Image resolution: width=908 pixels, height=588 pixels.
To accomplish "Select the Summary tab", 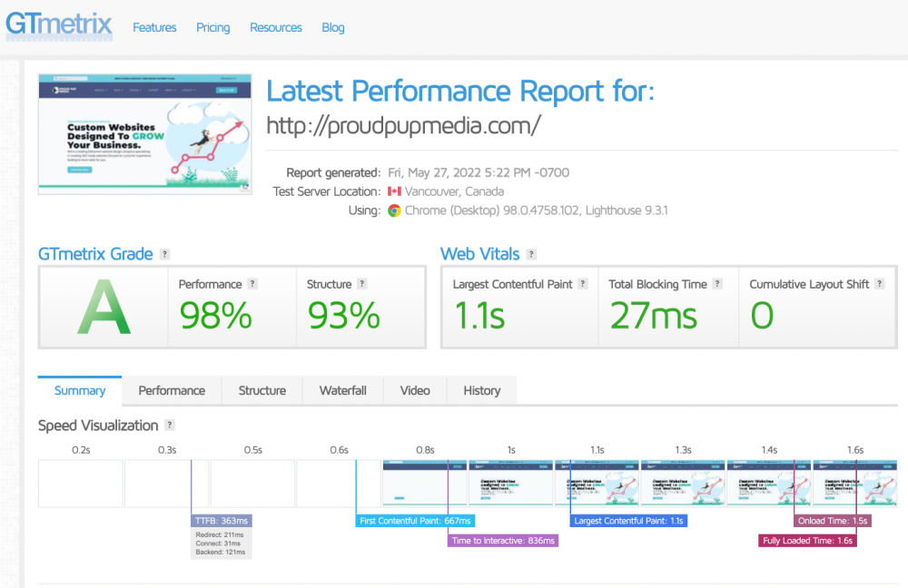I will click(80, 391).
